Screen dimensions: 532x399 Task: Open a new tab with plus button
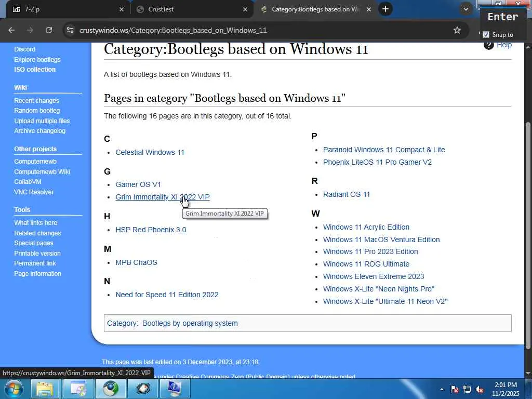[385, 9]
